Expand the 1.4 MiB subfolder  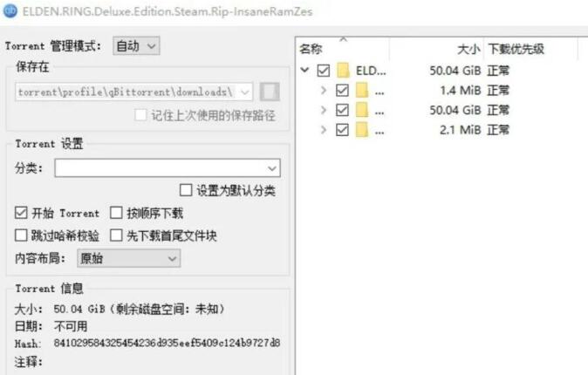[324, 90]
